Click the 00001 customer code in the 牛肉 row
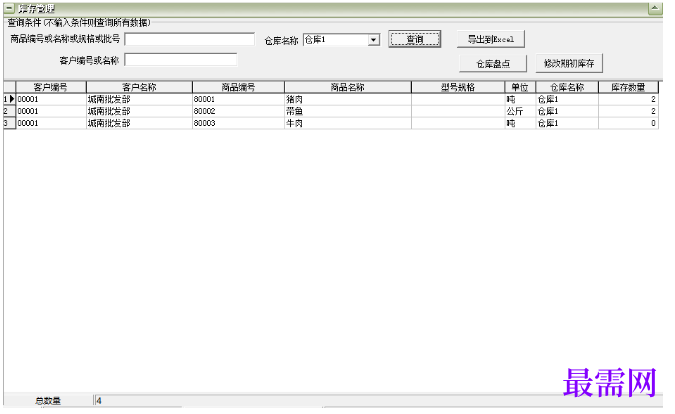 point(51,123)
